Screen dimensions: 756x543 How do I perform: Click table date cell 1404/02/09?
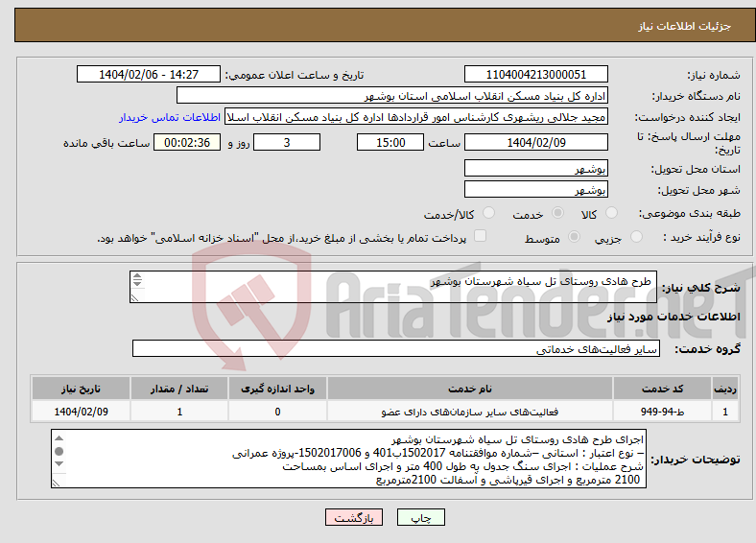(81, 412)
